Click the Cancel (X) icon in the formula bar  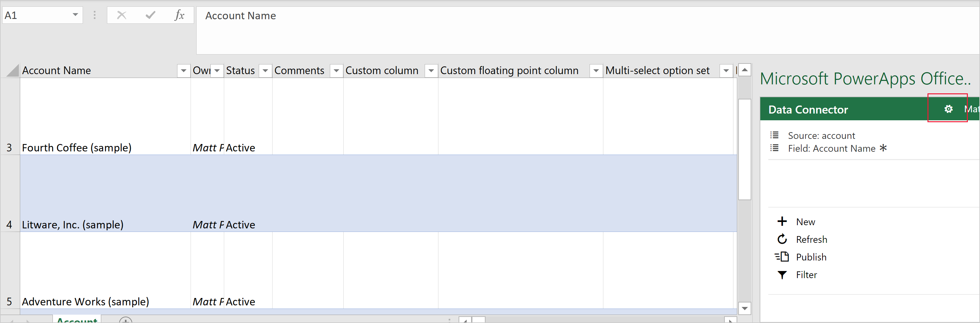[122, 15]
